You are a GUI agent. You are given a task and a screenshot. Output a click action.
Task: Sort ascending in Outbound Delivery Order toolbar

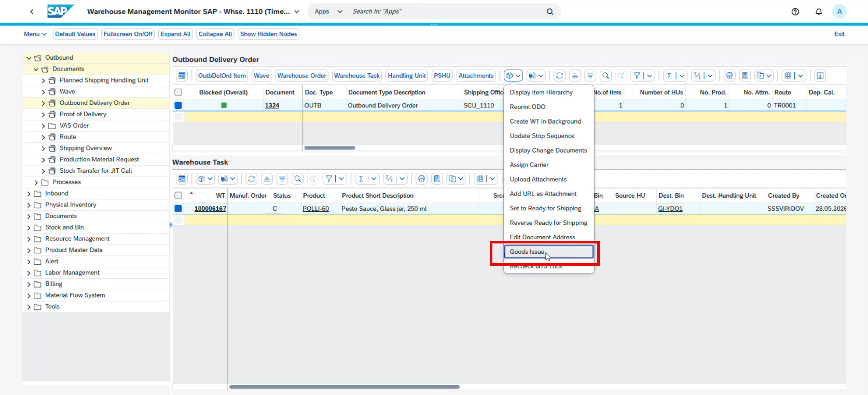(575, 76)
